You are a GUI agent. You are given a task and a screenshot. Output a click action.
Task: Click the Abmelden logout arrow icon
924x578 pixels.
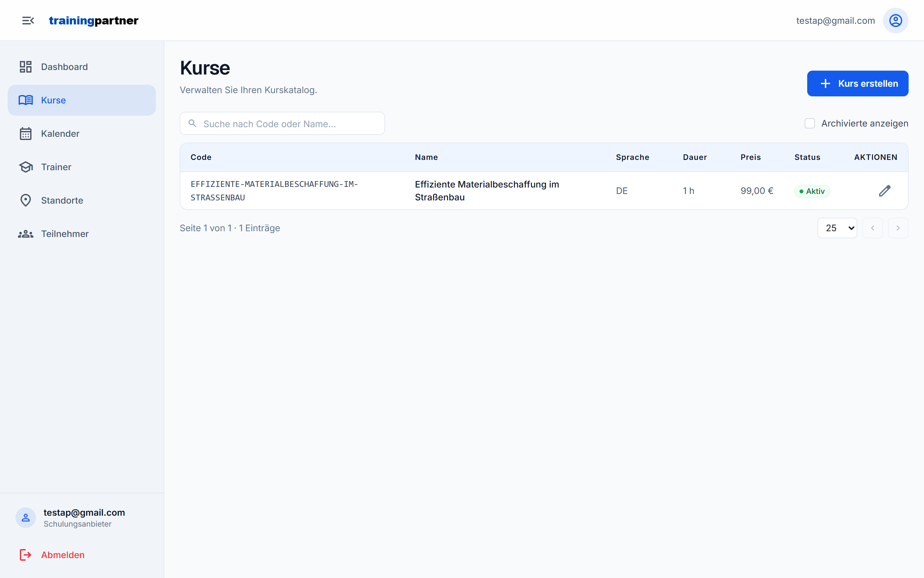[x=26, y=555]
